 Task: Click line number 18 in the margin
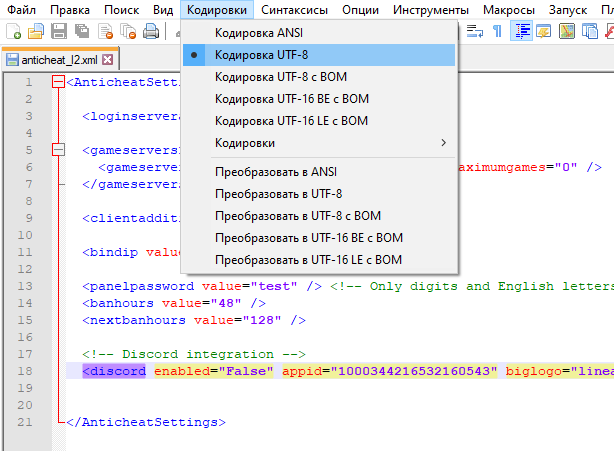25,371
